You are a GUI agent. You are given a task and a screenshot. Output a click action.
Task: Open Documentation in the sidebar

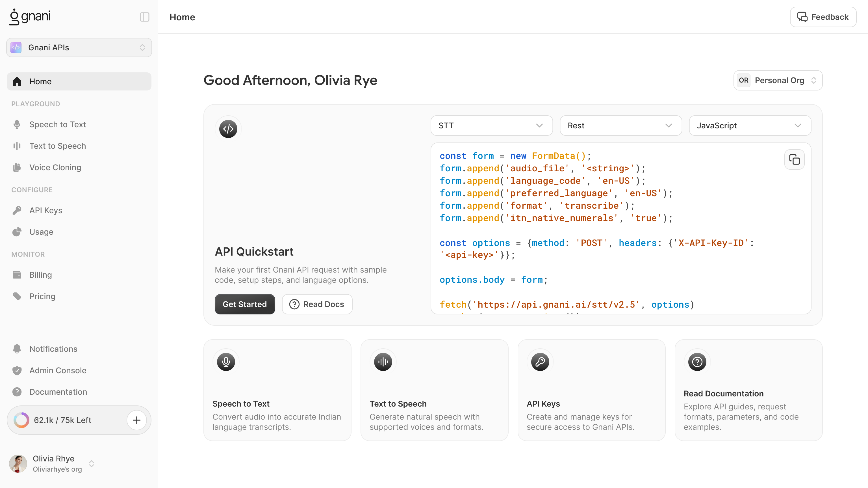(79, 392)
